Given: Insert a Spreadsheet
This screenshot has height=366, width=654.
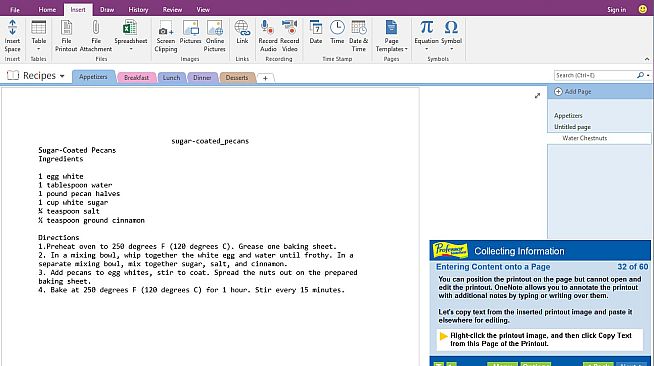Looking at the screenshot, I should point(131,35).
